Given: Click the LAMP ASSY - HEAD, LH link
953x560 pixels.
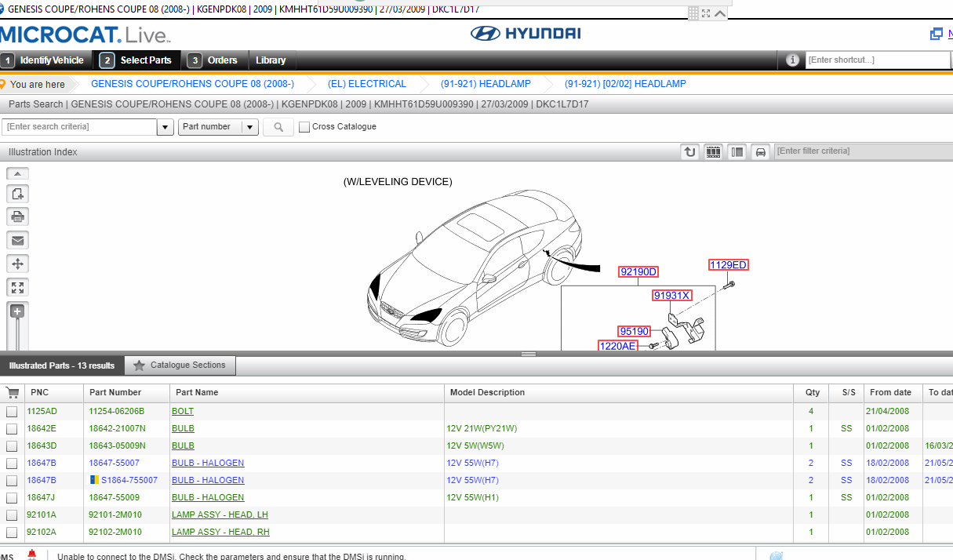Looking at the screenshot, I should coord(220,515).
